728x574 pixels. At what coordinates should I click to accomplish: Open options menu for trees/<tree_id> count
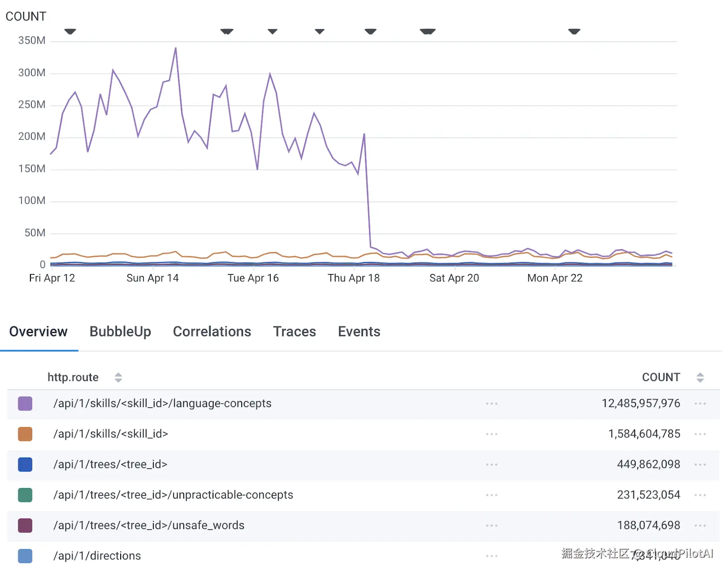coord(700,465)
